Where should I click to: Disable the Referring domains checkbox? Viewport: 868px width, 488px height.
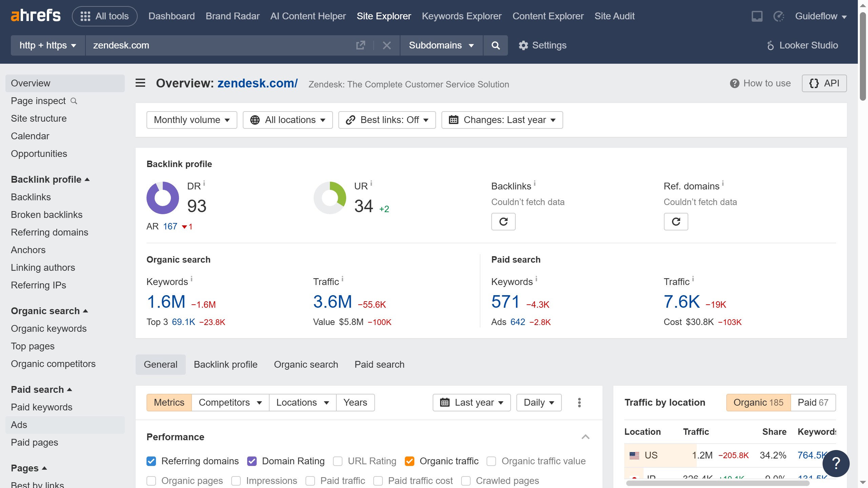[151, 461]
